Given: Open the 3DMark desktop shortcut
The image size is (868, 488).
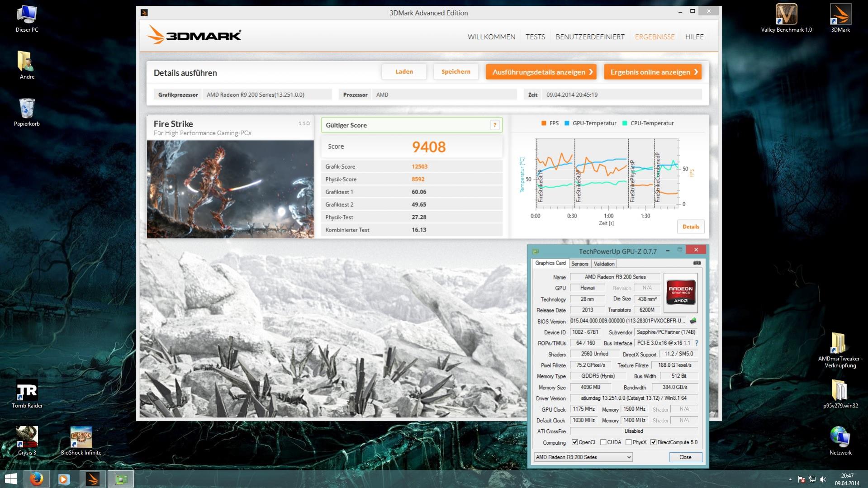Looking at the screenshot, I should pos(840,19).
